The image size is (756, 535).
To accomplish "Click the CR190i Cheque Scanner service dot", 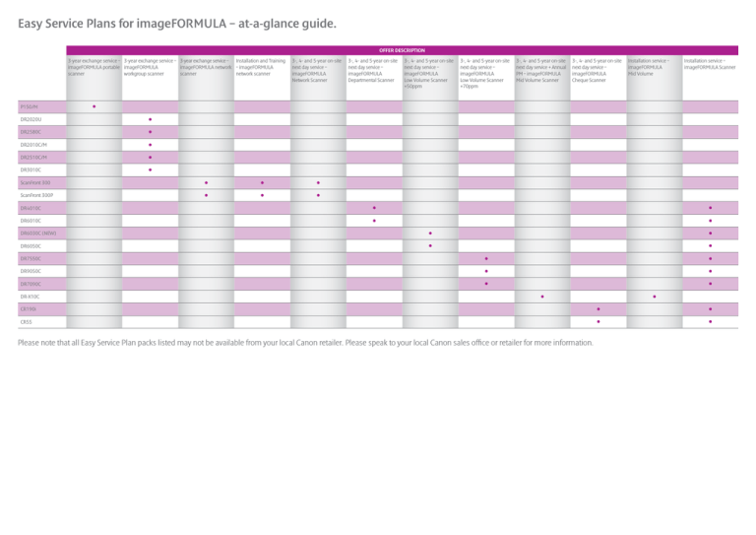I will 598,309.
